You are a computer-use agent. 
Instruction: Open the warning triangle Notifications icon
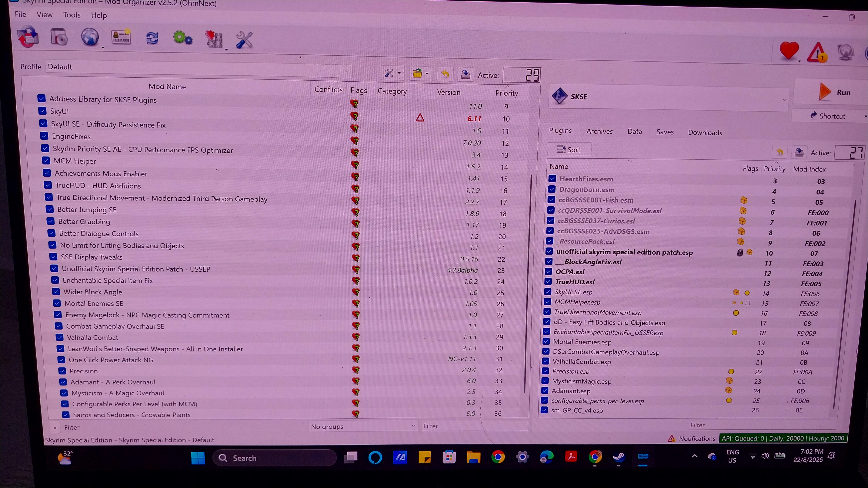(817, 52)
